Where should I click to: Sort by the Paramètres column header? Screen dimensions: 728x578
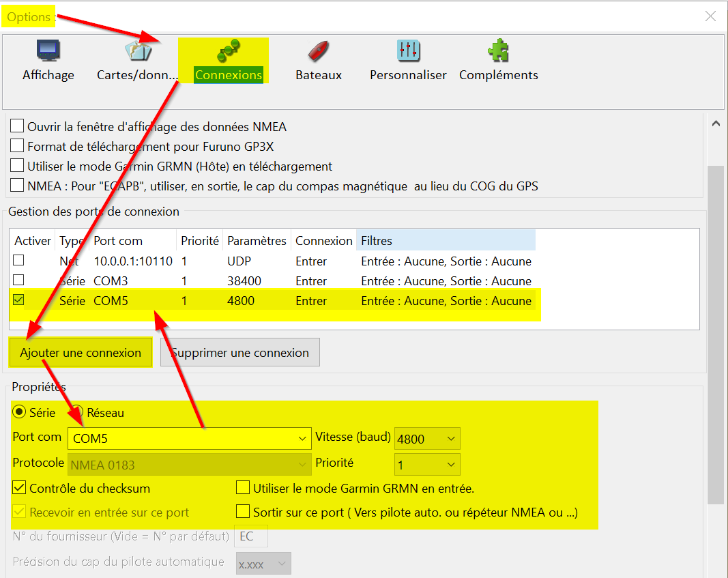[x=257, y=241]
